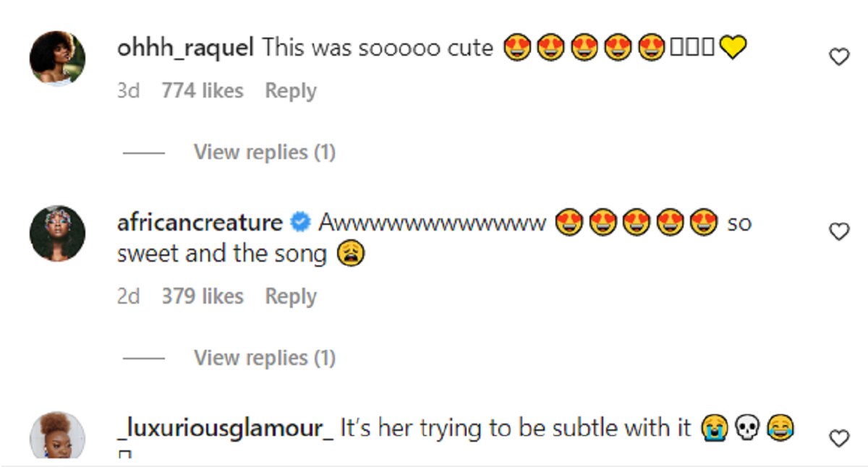
Task: Click the africancreature username
Action: pyautogui.click(x=200, y=223)
